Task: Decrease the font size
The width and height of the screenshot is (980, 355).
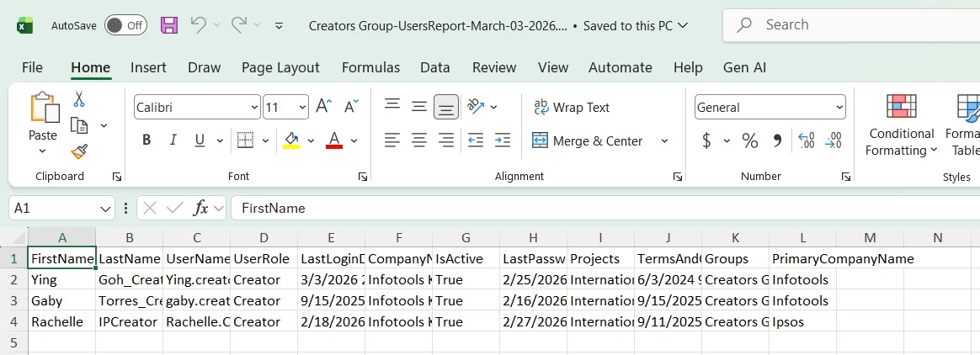Action: point(351,107)
